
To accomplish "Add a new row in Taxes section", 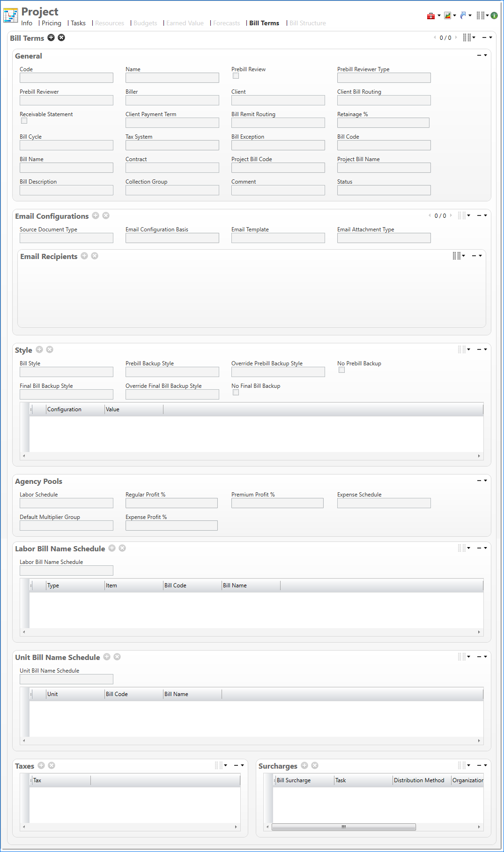I will [x=41, y=765].
